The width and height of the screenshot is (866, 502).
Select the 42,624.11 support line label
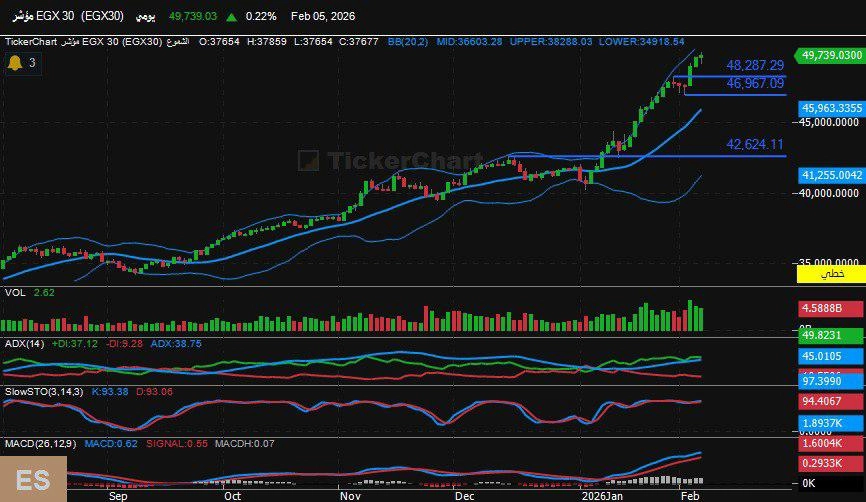[754, 145]
